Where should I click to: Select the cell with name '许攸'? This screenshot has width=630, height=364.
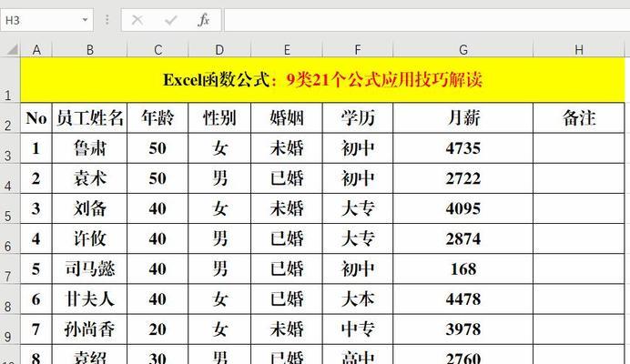click(x=89, y=238)
